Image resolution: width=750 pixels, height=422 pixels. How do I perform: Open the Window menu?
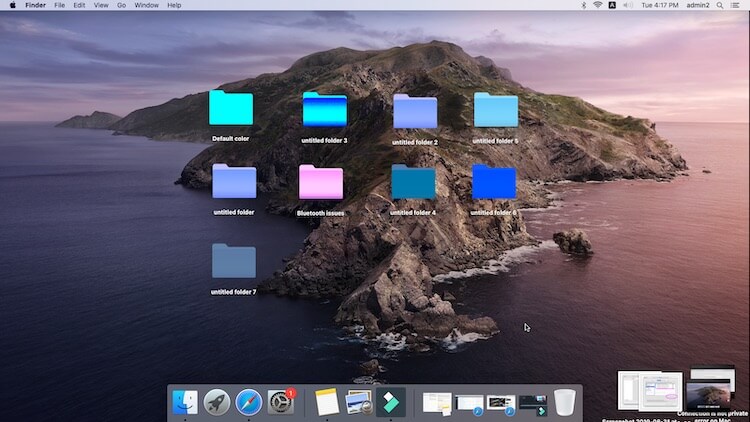(146, 5)
